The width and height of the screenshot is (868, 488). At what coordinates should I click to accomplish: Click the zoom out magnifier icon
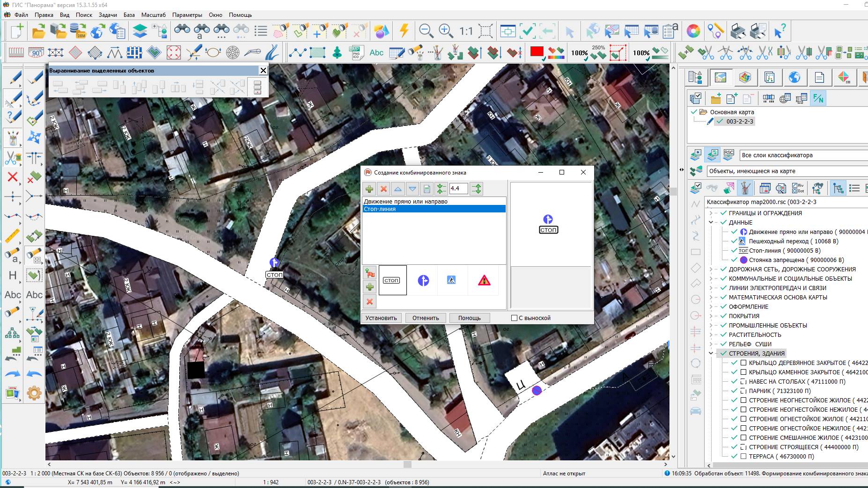[426, 31]
